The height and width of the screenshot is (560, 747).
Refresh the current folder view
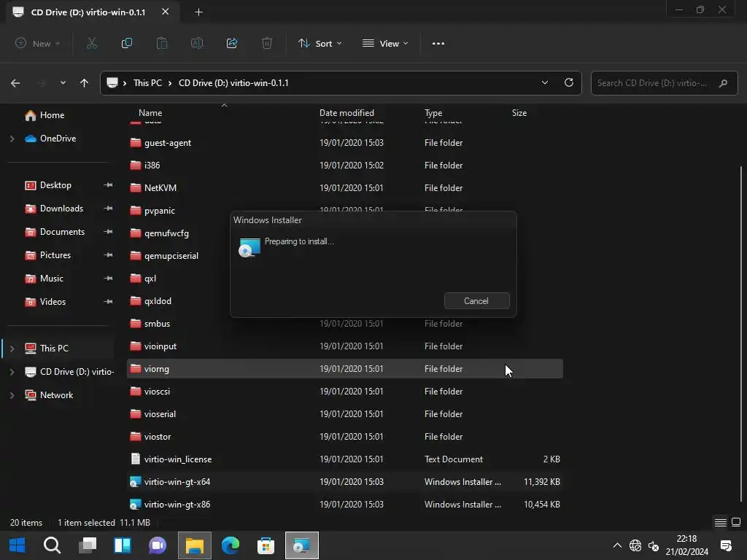point(569,82)
